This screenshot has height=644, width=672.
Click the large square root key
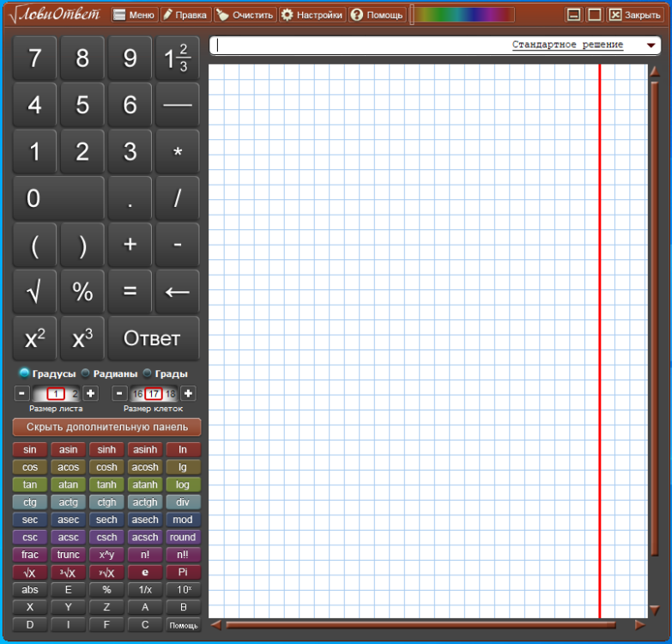34,292
